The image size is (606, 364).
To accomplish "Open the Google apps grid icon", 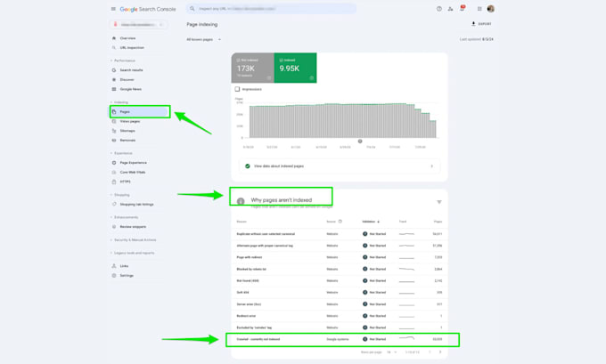I will tap(479, 9).
